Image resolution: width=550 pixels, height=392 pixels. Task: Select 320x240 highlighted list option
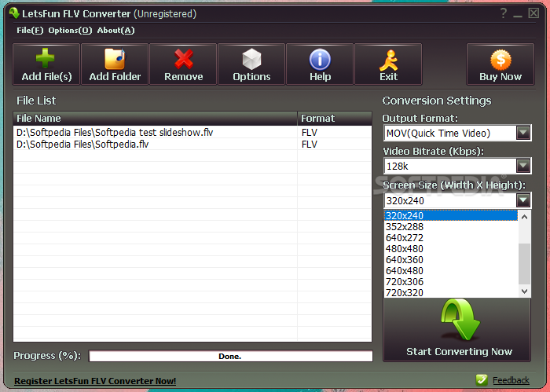pos(451,215)
